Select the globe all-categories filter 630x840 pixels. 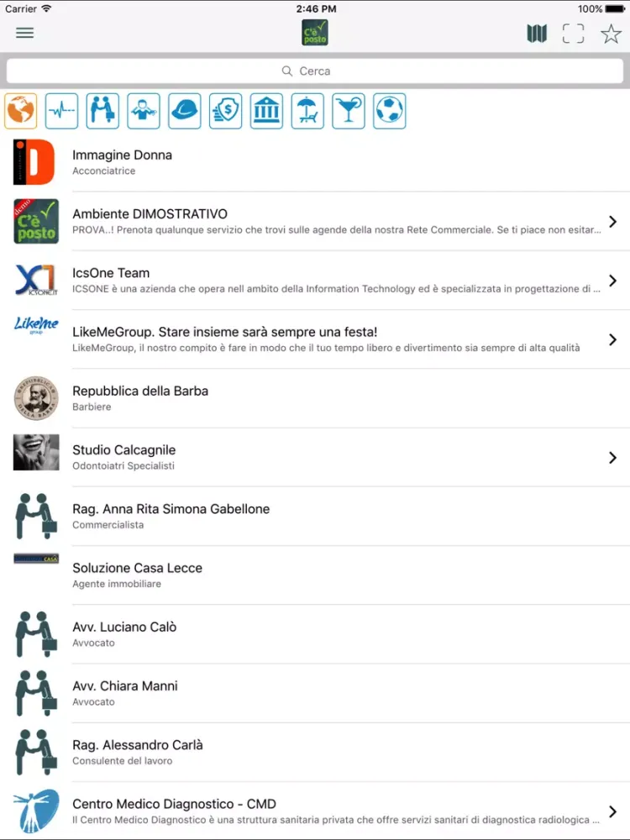pos(21,111)
